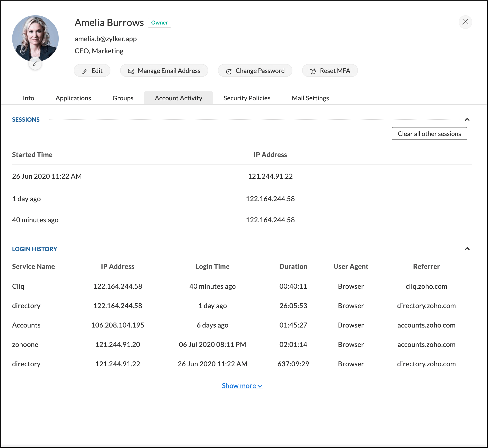Click the SESSIONS section heading
Image resolution: width=488 pixels, height=448 pixels.
[26, 120]
